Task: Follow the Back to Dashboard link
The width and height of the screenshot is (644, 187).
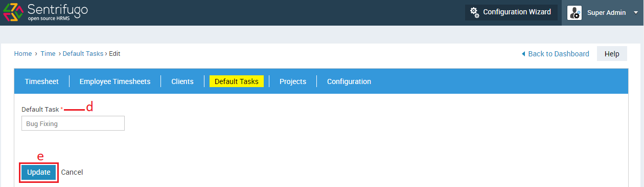Action: (x=559, y=54)
